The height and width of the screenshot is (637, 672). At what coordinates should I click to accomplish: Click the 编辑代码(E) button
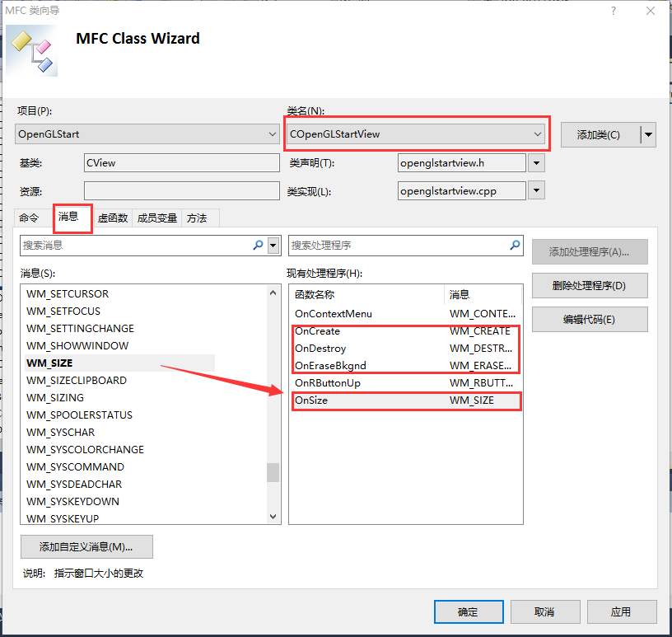coord(590,320)
